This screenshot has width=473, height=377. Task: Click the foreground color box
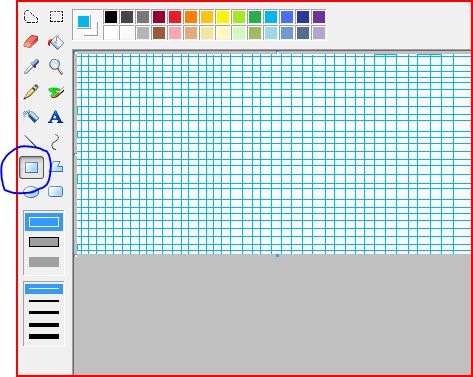click(84, 21)
